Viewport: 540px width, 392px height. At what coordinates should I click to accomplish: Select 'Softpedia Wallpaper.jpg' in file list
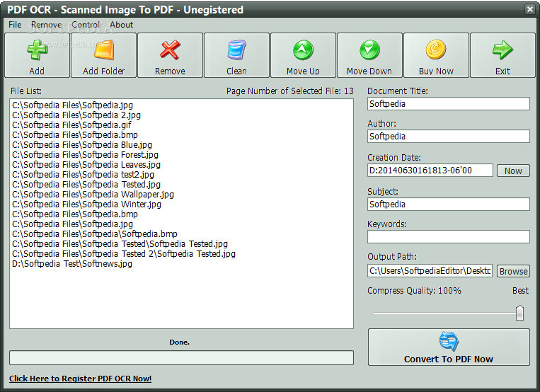93,195
